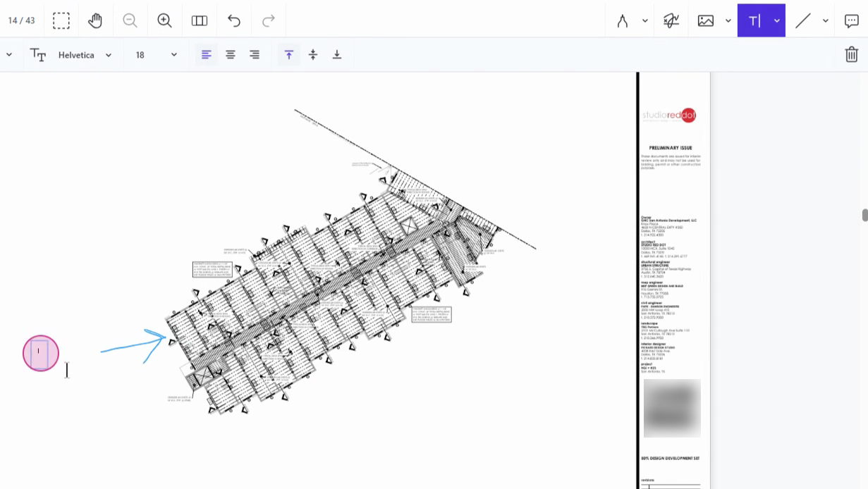The height and width of the screenshot is (489, 868).
Task: Select the signature tool
Action: point(671,21)
